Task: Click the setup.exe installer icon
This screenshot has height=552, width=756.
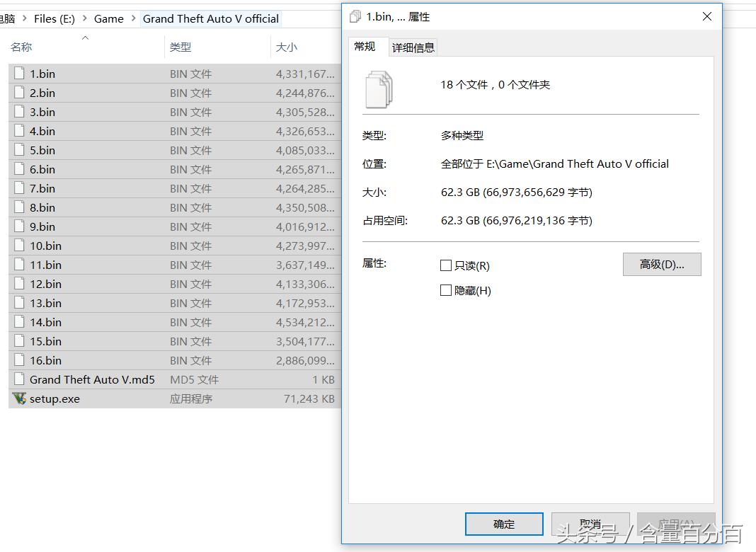Action: 19,398
